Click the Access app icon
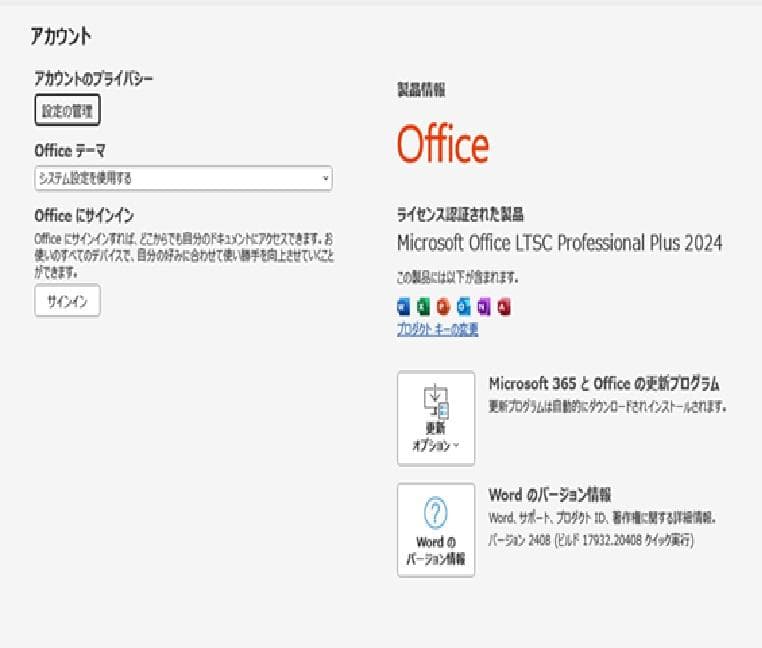Image resolution: width=762 pixels, height=648 pixels. 504,307
